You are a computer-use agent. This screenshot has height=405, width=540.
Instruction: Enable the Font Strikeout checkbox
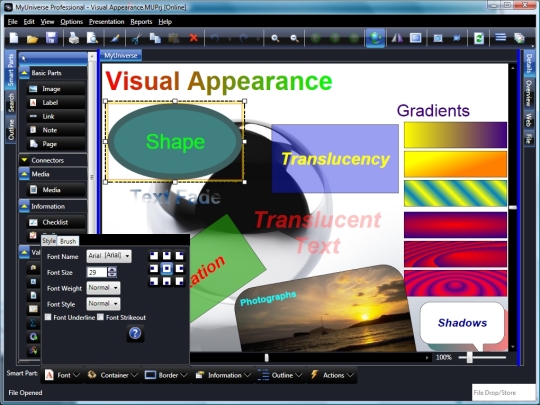(101, 317)
